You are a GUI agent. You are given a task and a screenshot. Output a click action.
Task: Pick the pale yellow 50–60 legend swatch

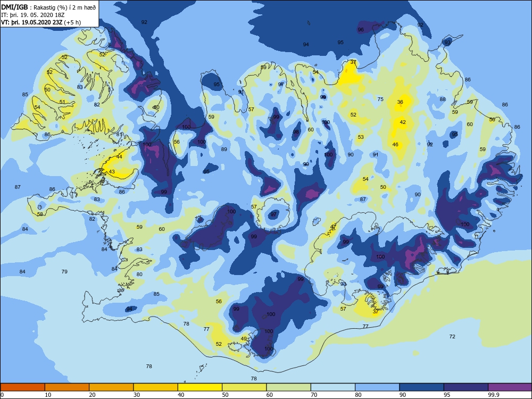244,387
